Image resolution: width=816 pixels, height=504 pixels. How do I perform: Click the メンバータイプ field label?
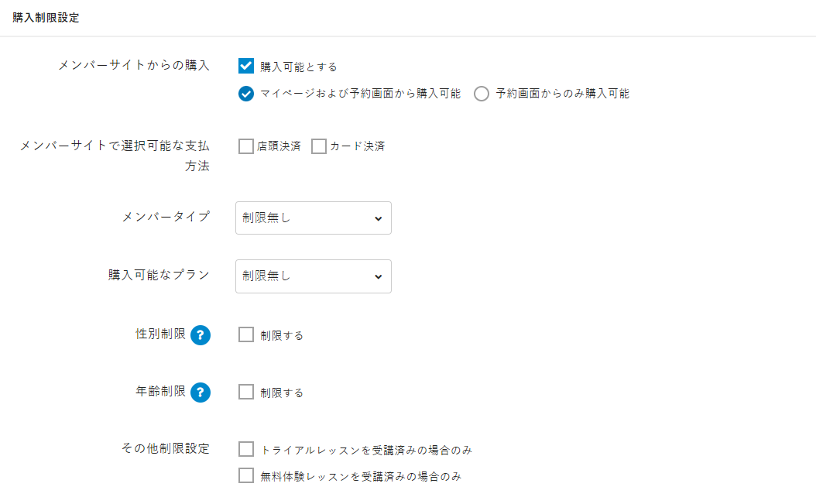point(166,217)
